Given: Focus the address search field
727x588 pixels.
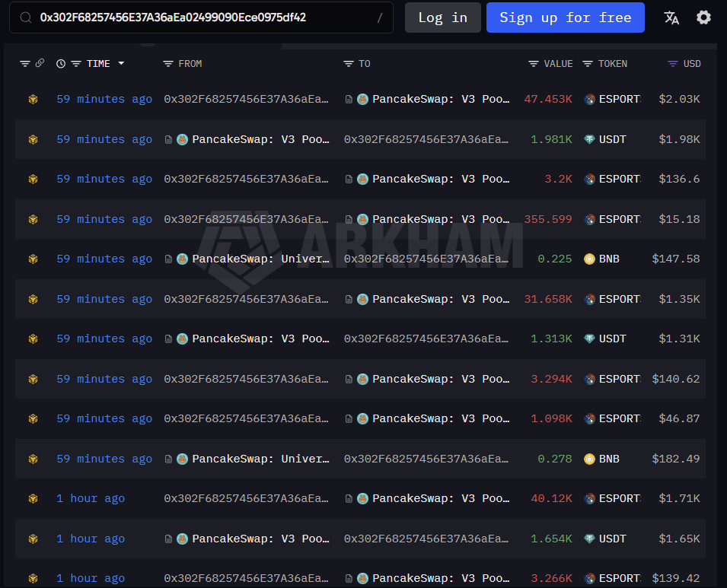Looking at the screenshot, I should [x=201, y=17].
